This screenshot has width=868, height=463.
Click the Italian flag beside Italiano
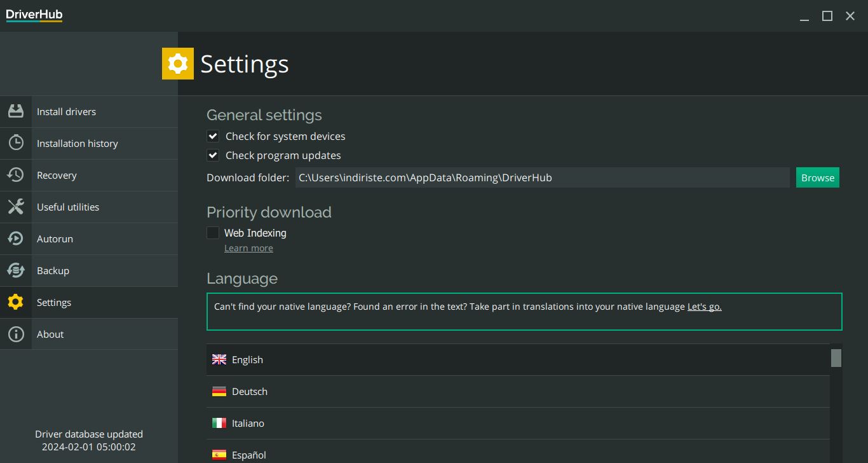click(x=219, y=423)
